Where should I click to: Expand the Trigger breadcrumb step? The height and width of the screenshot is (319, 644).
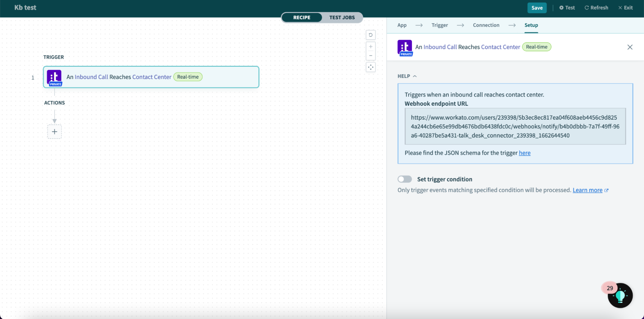[x=439, y=25]
